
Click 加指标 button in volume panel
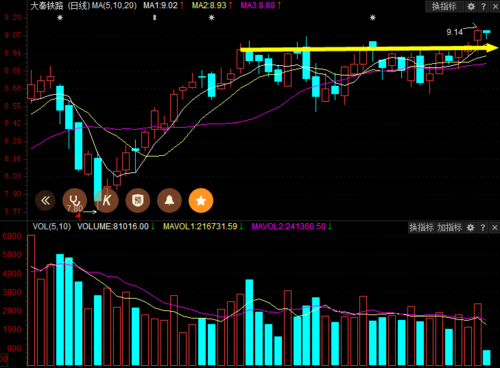tap(449, 228)
